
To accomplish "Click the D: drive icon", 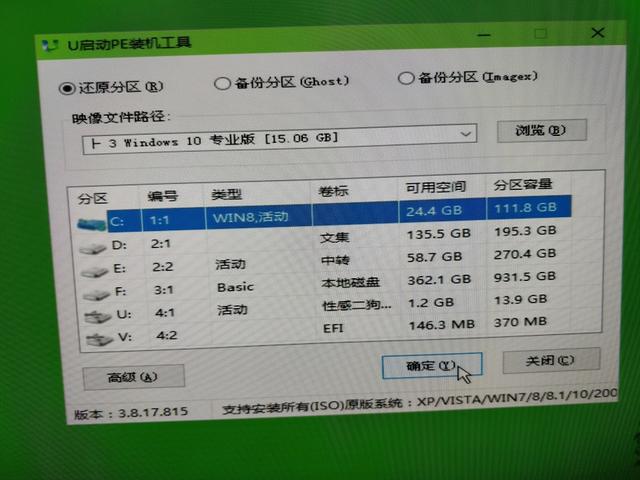I will coord(93,248).
